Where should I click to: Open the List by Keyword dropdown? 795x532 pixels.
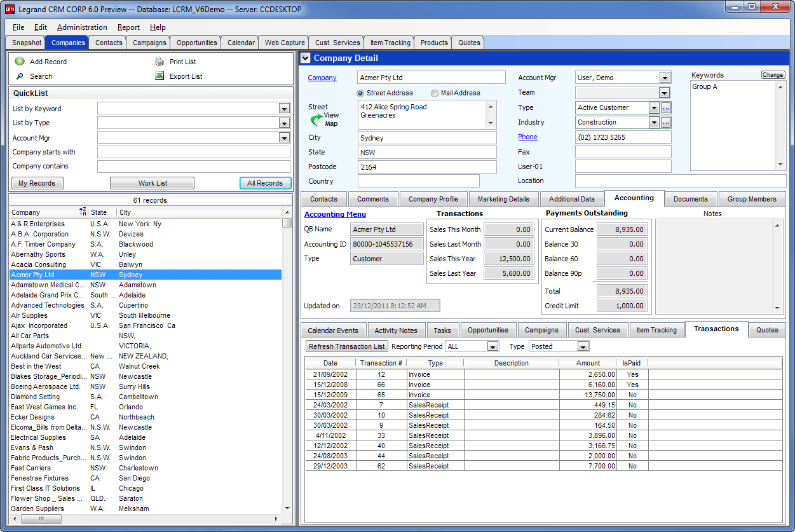(x=284, y=109)
